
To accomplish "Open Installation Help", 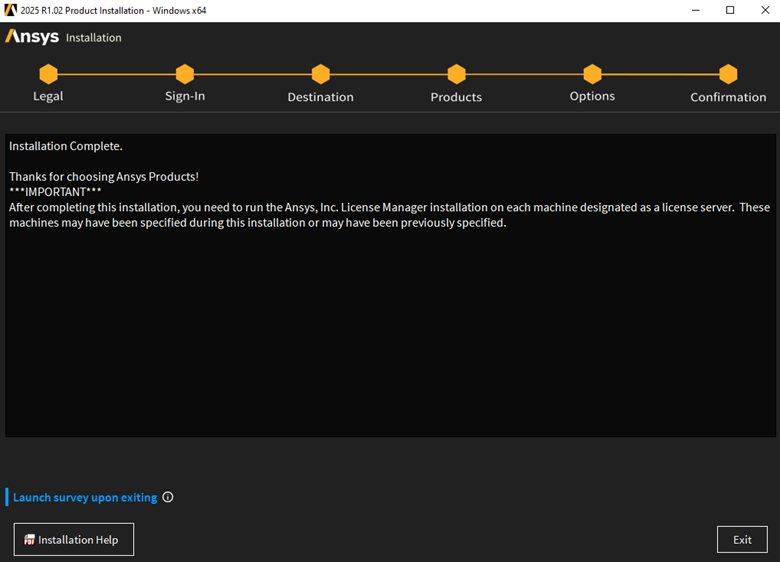I will pyautogui.click(x=73, y=539).
